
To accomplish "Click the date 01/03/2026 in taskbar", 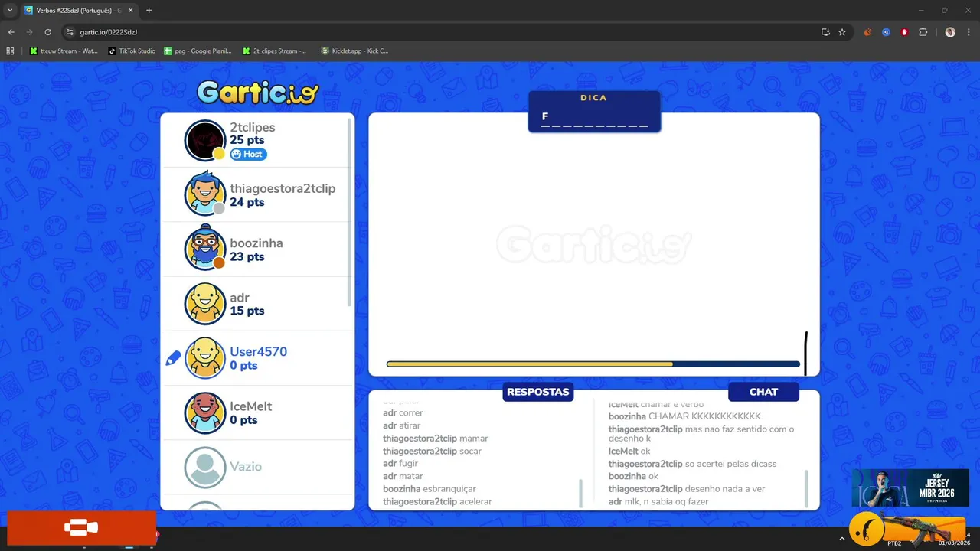I will [954, 543].
